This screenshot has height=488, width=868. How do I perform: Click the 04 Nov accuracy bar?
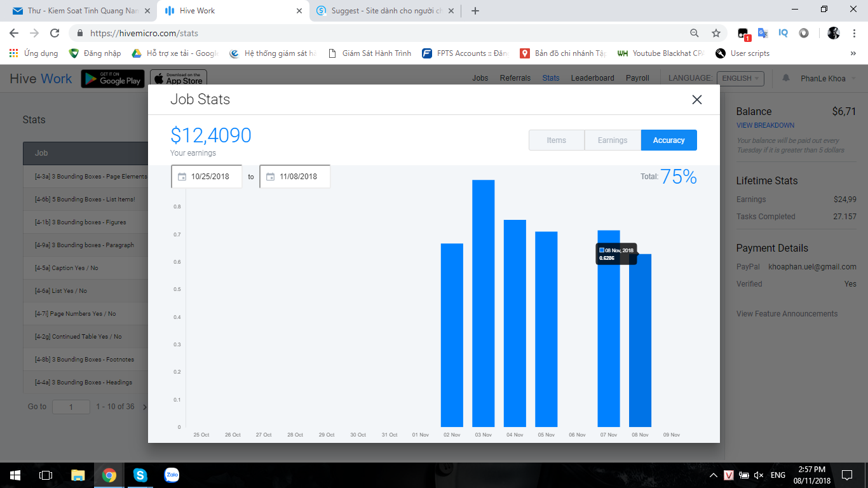[515, 323]
